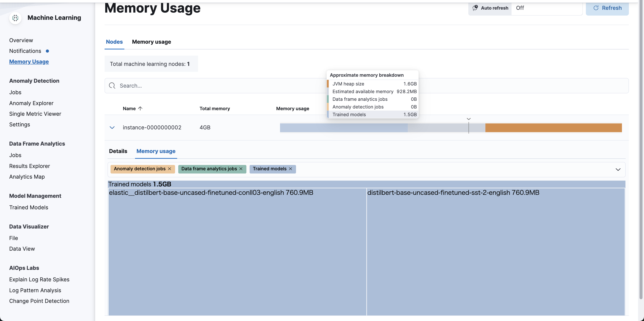Click the search magnifier icon
Image resolution: width=644 pixels, height=321 pixels.
[112, 86]
